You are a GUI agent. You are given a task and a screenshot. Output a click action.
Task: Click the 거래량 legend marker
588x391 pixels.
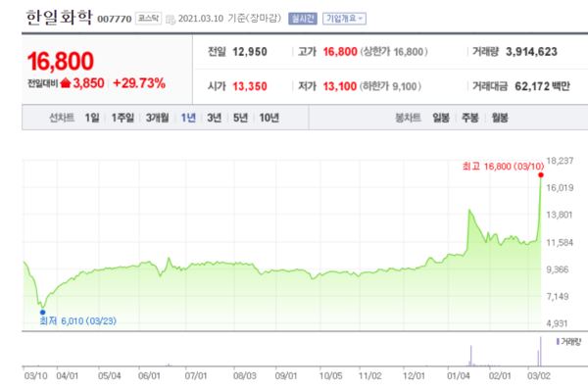click(558, 342)
